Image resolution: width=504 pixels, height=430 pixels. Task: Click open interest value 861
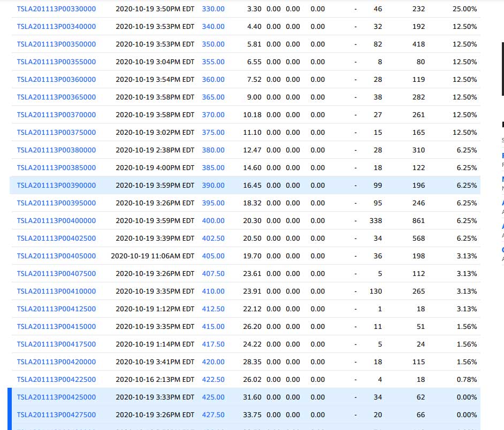[418, 221]
